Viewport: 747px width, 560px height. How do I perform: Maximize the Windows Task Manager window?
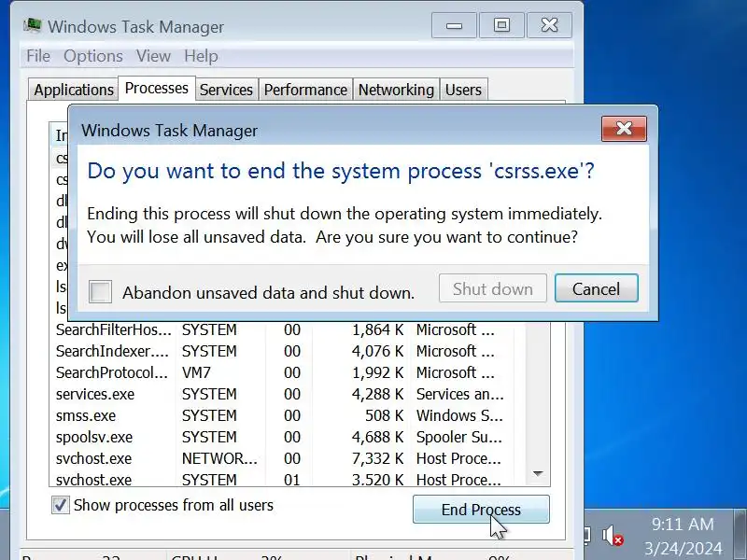(x=501, y=25)
